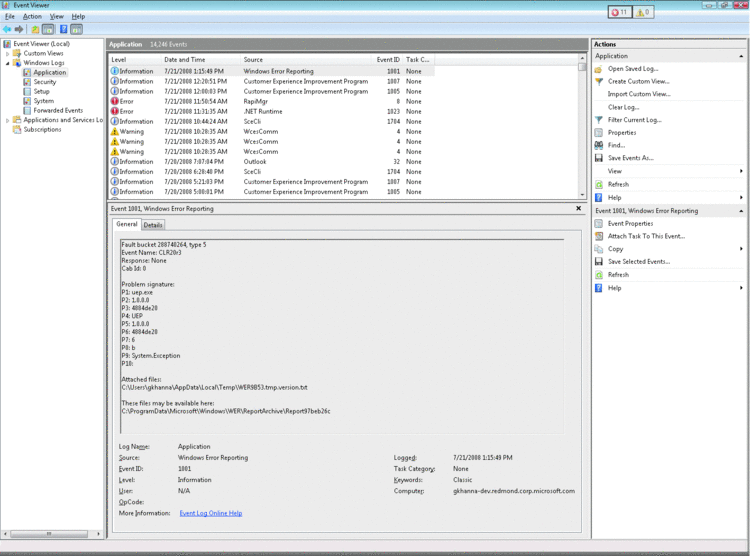Expand the Custom Views tree node
The width and height of the screenshot is (750, 556).
tap(8, 53)
